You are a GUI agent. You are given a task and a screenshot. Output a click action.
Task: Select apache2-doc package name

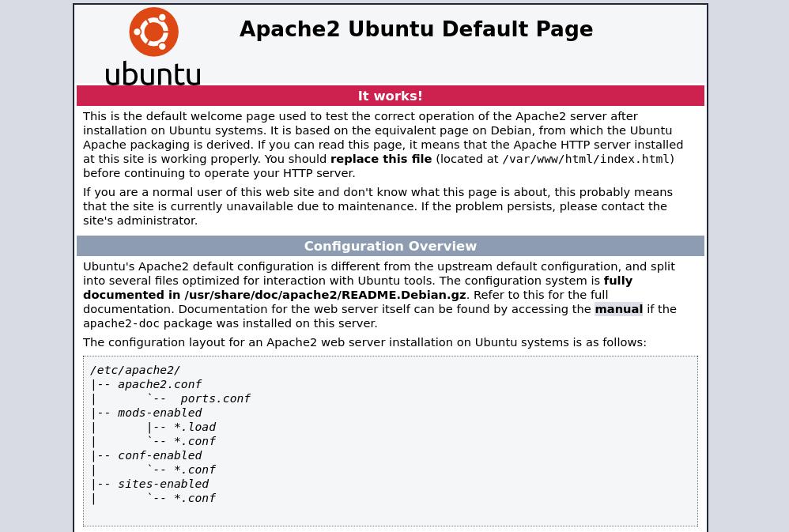pos(121,323)
